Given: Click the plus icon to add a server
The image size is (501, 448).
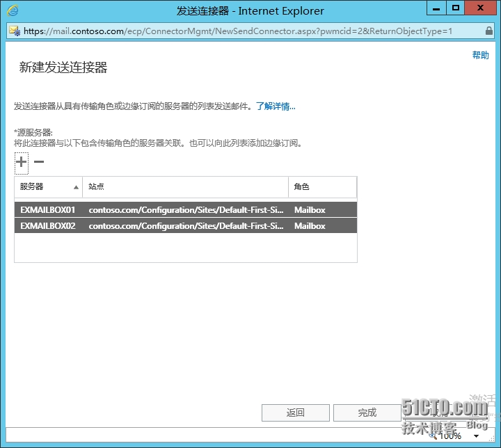Looking at the screenshot, I should click(22, 163).
